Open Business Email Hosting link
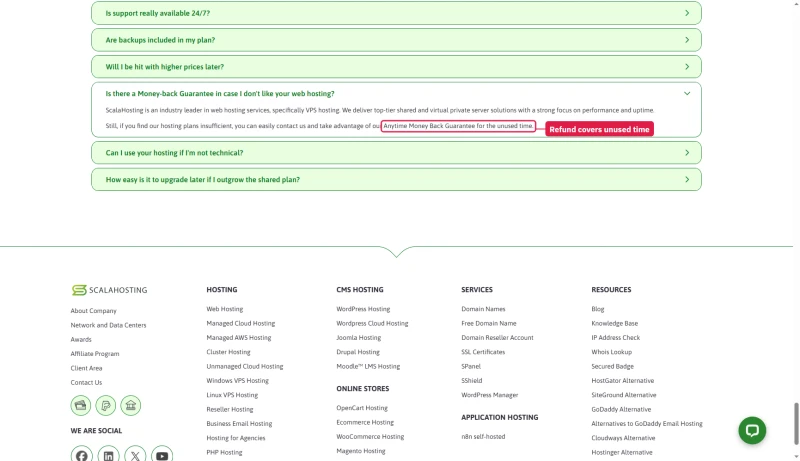Screen dimensions: 800x461 [x=239, y=423]
